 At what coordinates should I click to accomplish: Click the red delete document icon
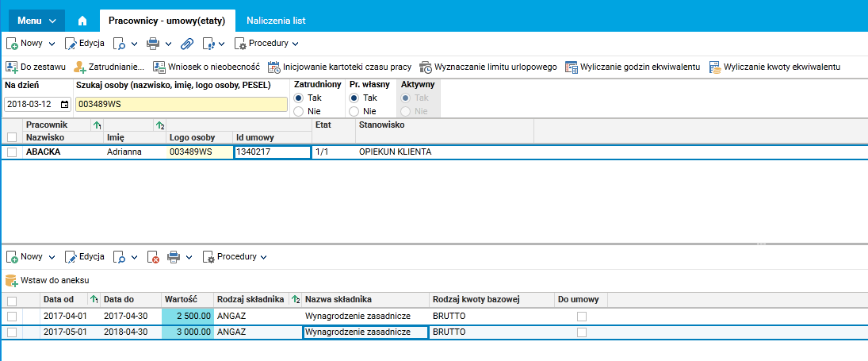click(154, 257)
